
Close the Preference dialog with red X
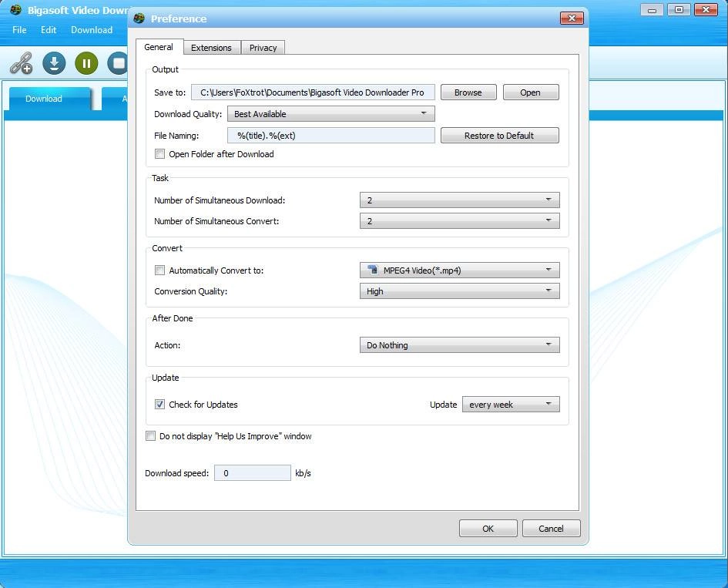click(x=572, y=18)
